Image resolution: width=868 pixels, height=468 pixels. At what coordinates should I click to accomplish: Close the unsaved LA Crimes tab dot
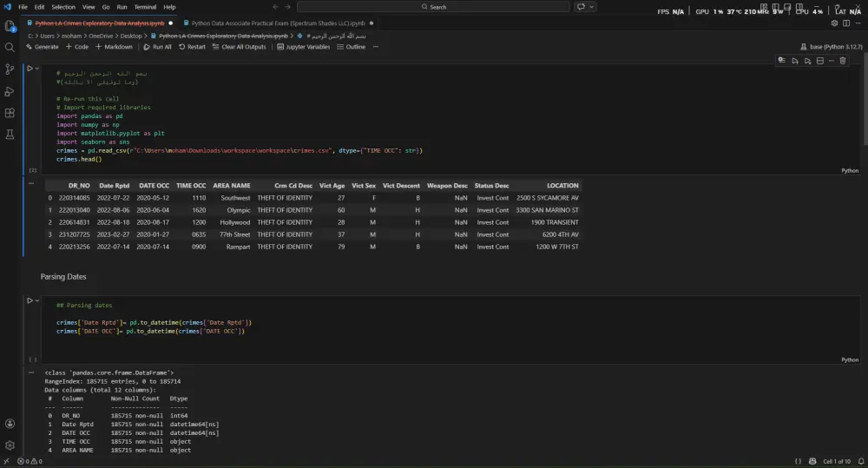(170, 23)
